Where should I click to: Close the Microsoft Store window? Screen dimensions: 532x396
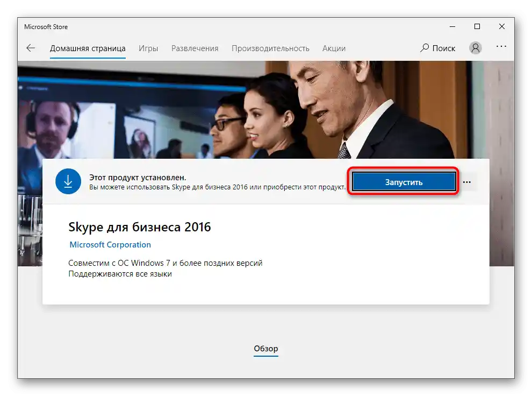pyautogui.click(x=502, y=26)
